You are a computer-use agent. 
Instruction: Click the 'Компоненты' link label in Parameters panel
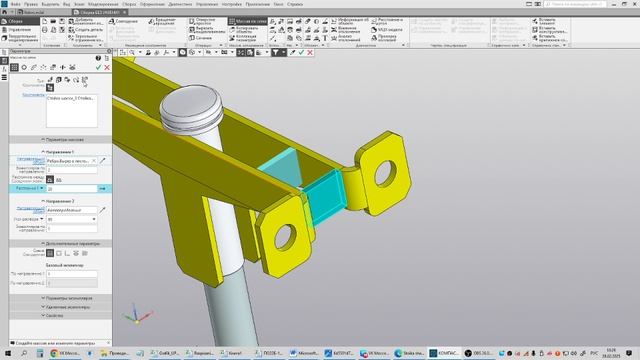[33, 95]
